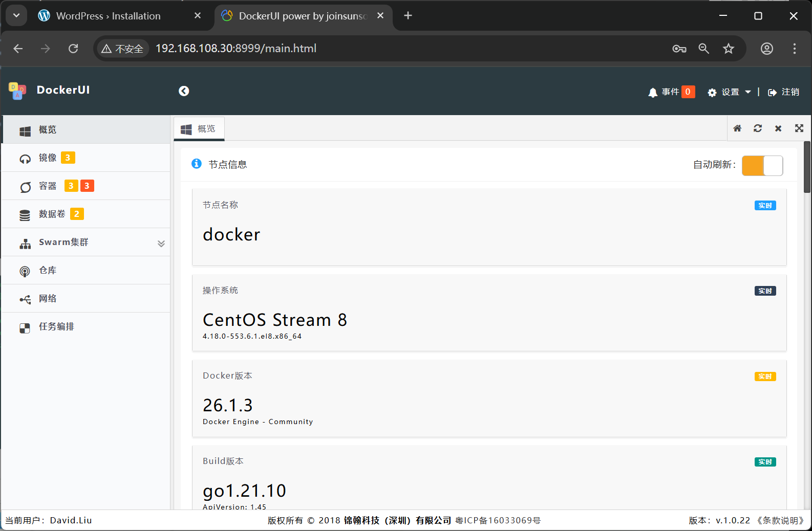The width and height of the screenshot is (812, 531).
Task: Toggle fullscreen with the expand icon
Action: [x=799, y=128]
